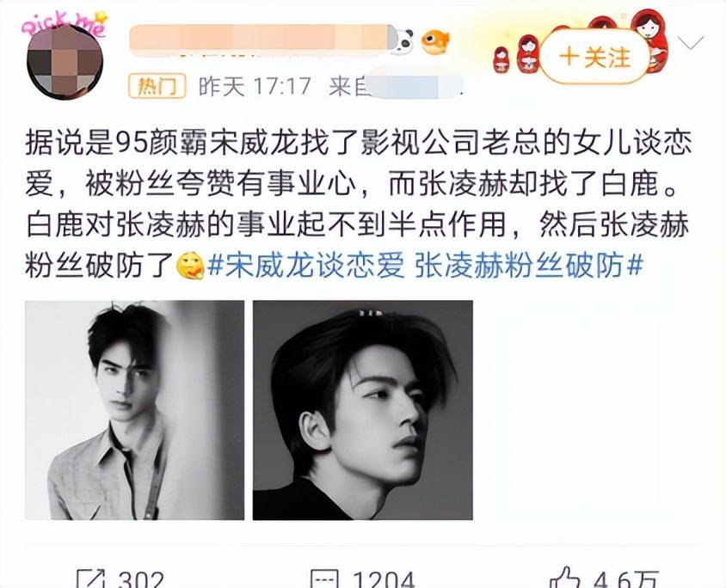Click the pink "Pick me" avatar sticker

(65, 23)
